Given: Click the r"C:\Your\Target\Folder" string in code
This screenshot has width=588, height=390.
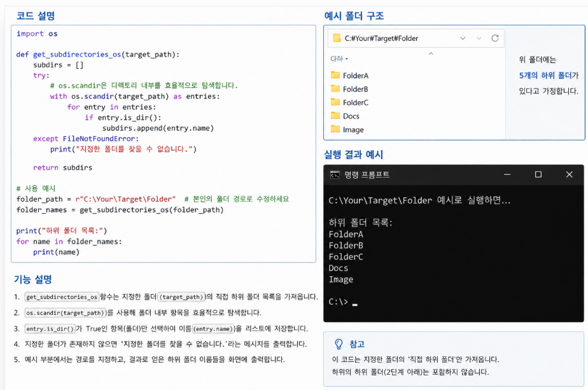Looking at the screenshot, I should [125, 199].
